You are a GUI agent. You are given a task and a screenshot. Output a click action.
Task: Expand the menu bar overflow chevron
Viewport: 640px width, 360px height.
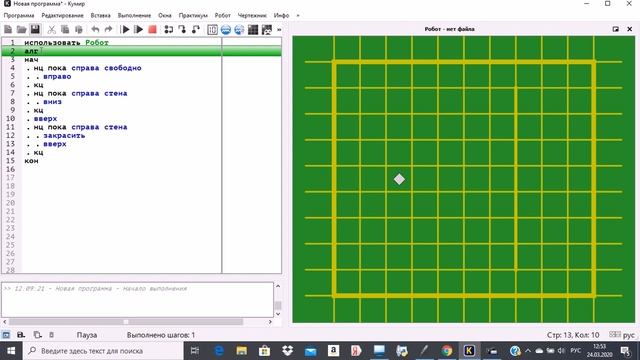click(298, 16)
